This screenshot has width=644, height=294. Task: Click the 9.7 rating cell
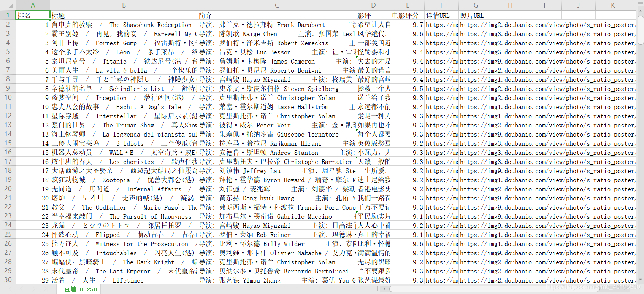(x=408, y=25)
